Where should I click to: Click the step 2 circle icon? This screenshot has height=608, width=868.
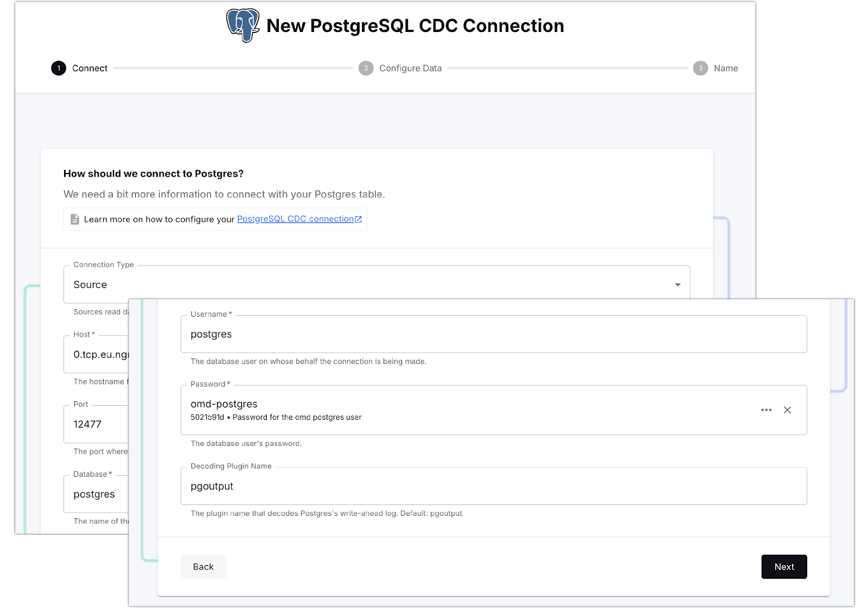[x=366, y=68]
